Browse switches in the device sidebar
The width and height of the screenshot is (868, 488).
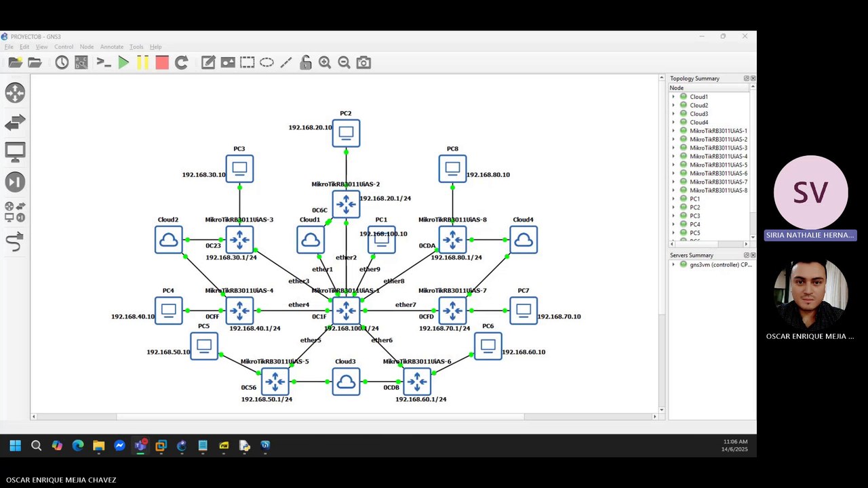click(15, 123)
